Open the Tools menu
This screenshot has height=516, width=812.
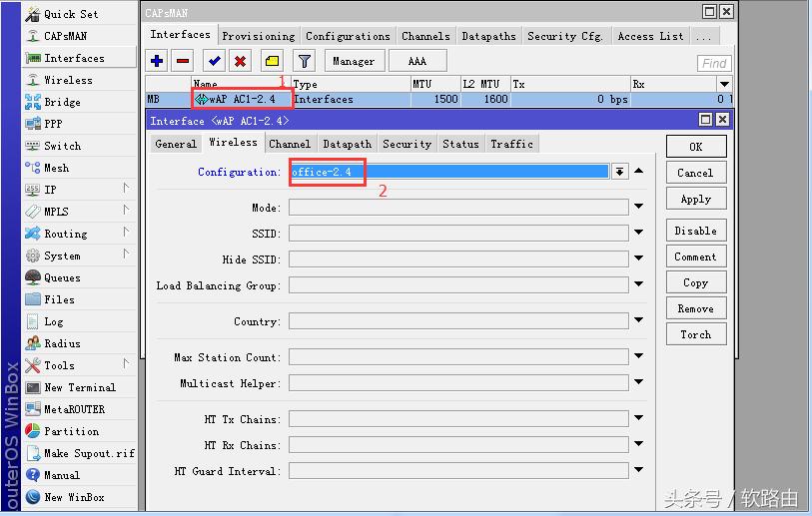pyautogui.click(x=79, y=365)
